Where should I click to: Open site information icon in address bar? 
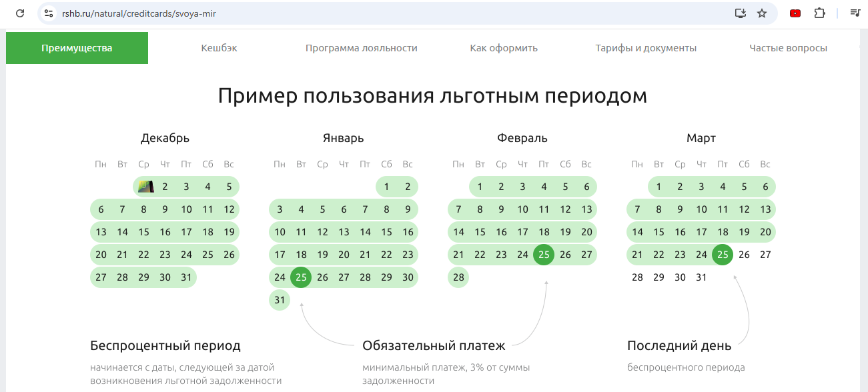tap(48, 13)
